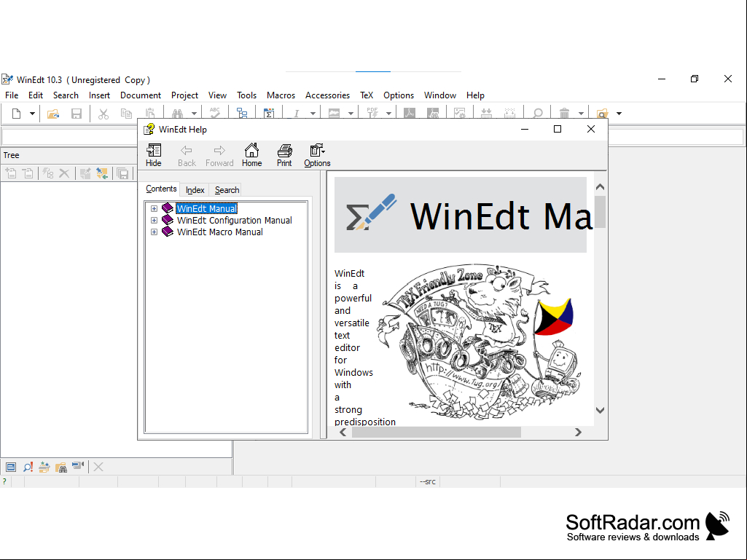Image resolution: width=747 pixels, height=560 pixels.
Task: Switch to the Contents tab in Help
Action: [x=161, y=189]
